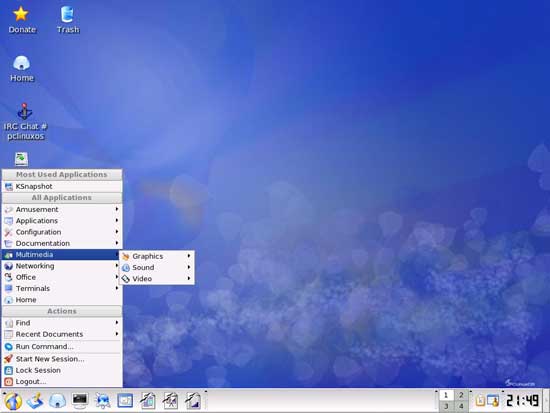
Task: Expand the Amusement submenu
Action: 62,209
